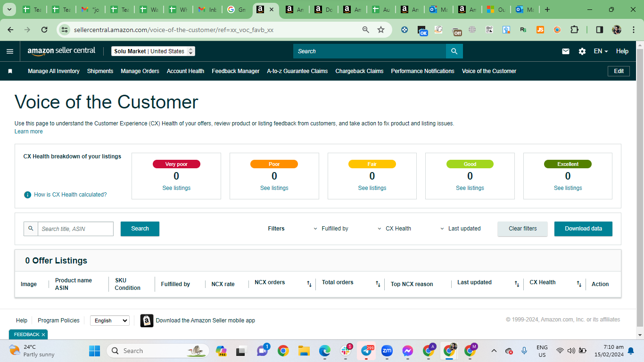This screenshot has height=362, width=644.
Task: Open Account Health in the nav bar
Action: [185, 71]
